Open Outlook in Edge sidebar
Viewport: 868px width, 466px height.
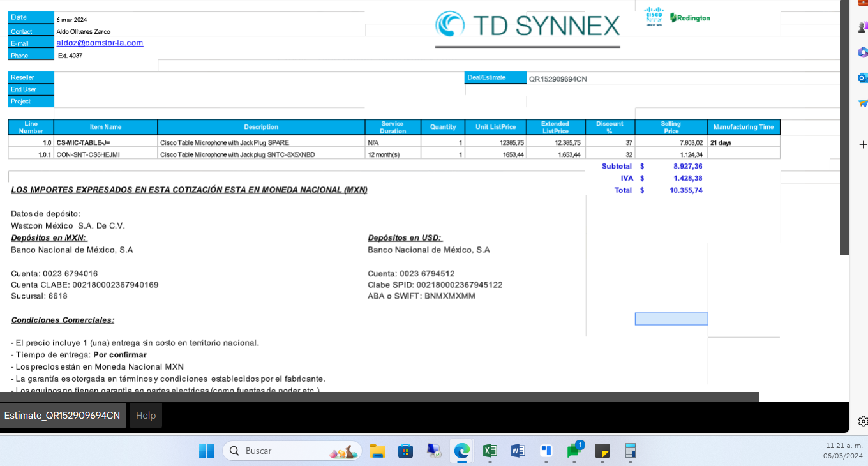(x=862, y=78)
